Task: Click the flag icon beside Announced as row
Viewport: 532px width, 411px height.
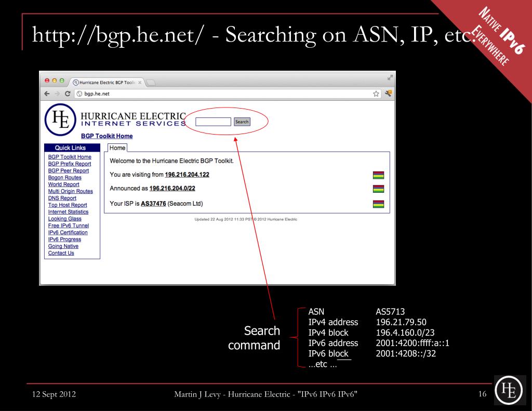Action: point(378,189)
